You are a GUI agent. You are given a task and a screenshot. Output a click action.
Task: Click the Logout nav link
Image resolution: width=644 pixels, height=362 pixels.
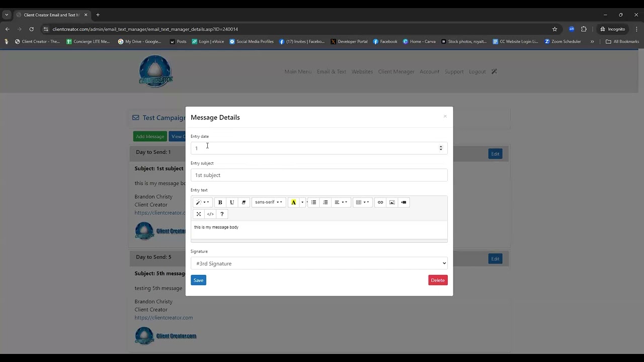pyautogui.click(x=477, y=71)
